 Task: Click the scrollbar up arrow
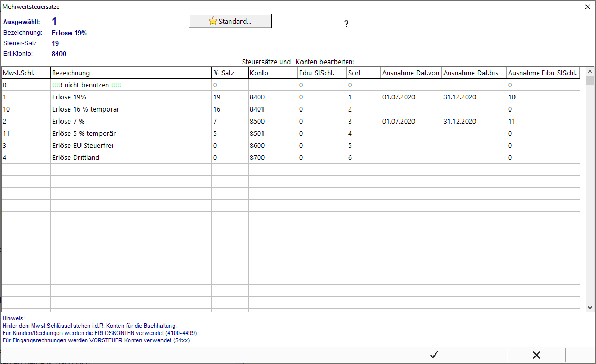click(590, 72)
